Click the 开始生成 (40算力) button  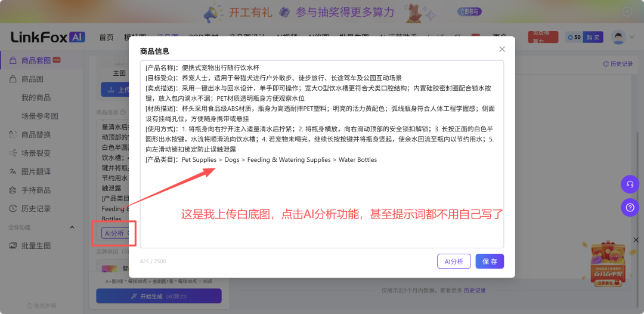pos(159,296)
